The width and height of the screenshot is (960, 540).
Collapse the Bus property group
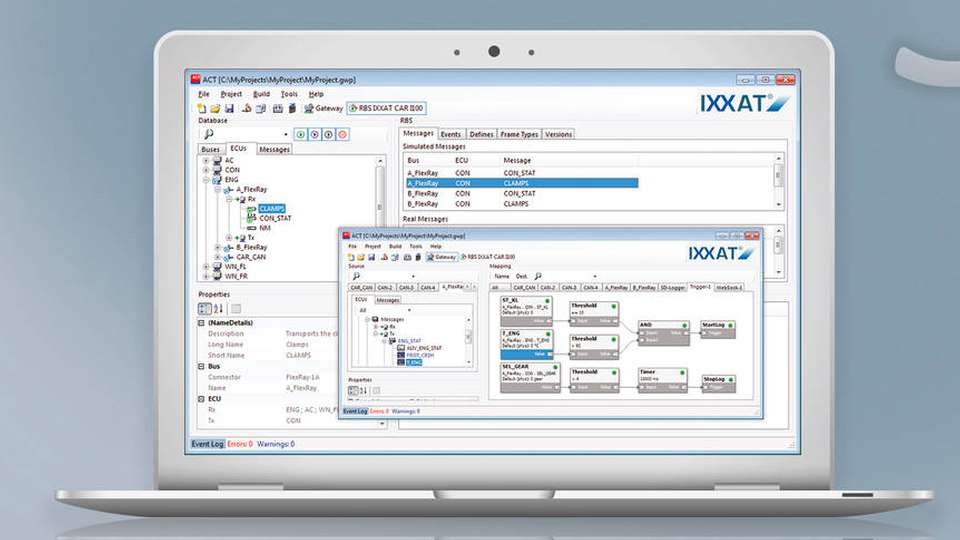[x=201, y=366]
